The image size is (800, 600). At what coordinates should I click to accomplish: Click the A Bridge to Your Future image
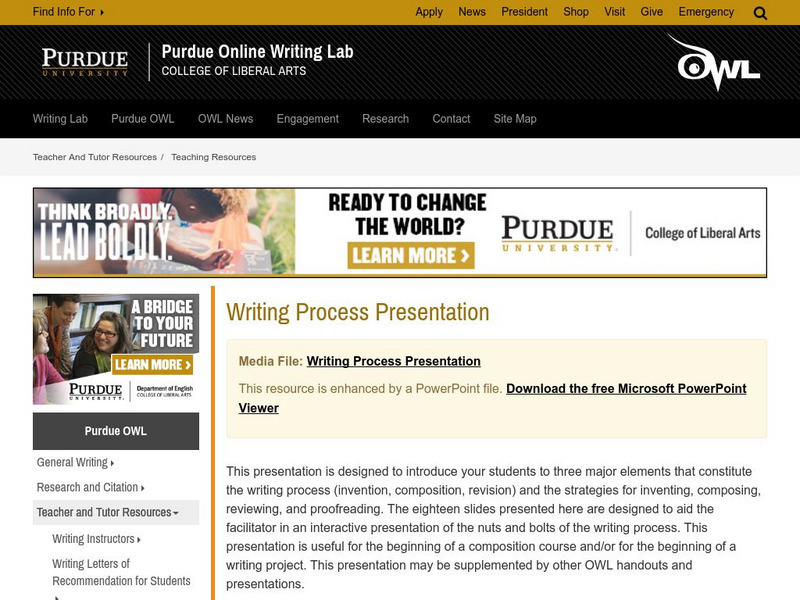[x=116, y=349]
